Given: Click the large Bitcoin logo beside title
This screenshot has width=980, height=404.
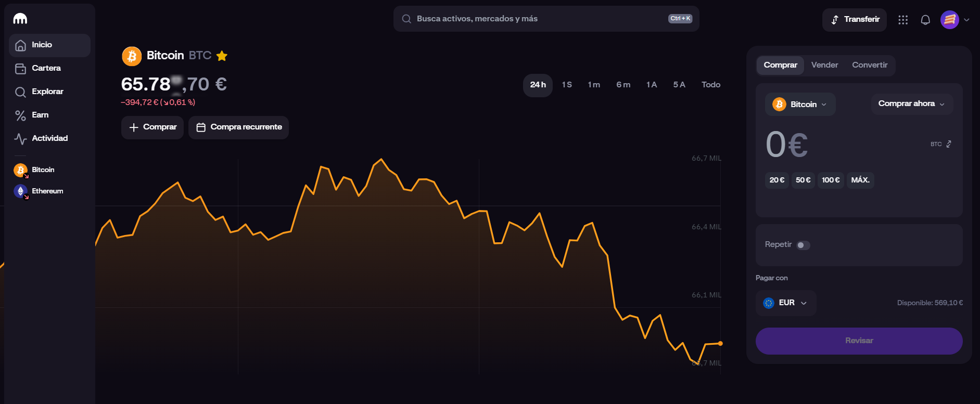Looking at the screenshot, I should [x=132, y=56].
